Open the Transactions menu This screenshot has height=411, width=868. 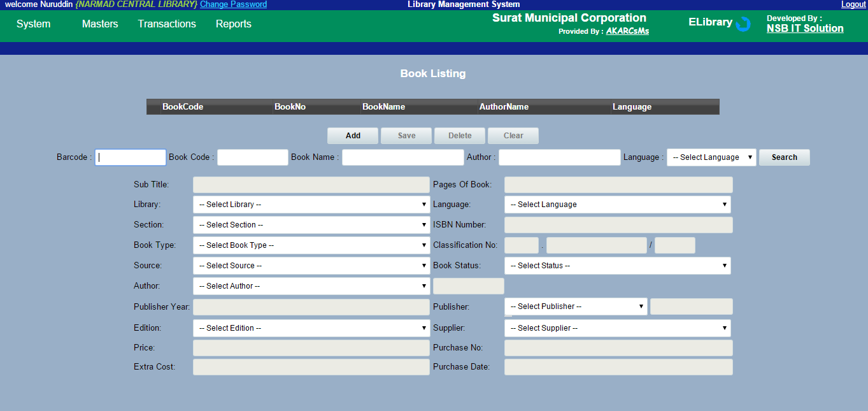point(167,24)
